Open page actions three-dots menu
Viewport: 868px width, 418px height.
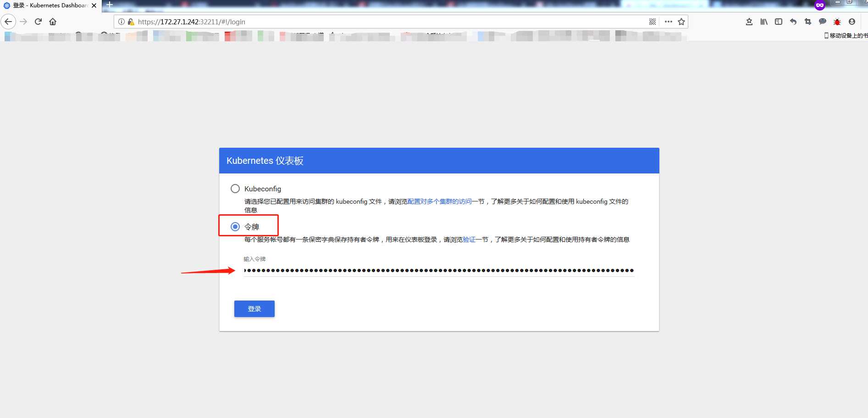[x=669, y=22]
